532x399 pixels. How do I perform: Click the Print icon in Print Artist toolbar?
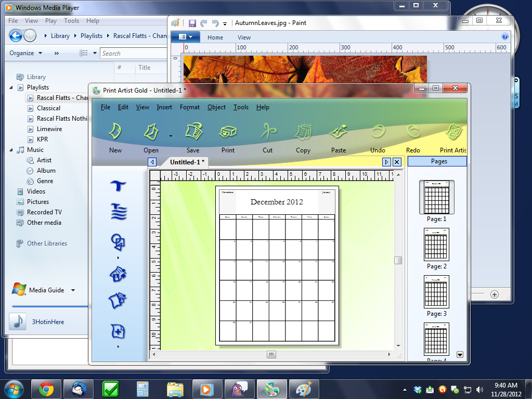coord(228,132)
